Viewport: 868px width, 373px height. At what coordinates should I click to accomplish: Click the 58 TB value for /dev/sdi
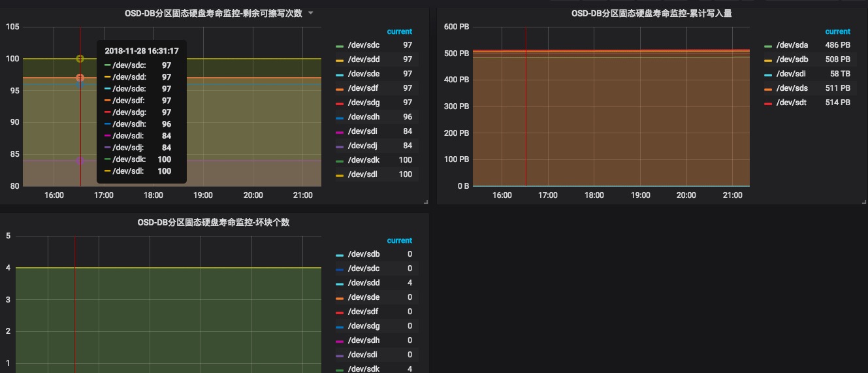[x=839, y=74]
